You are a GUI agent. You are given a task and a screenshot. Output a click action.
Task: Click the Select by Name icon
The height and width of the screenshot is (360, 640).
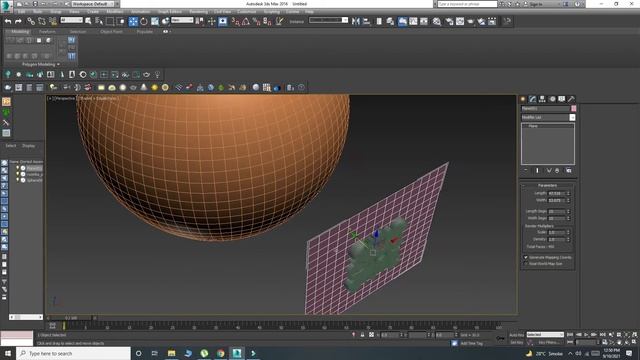coord(99,21)
